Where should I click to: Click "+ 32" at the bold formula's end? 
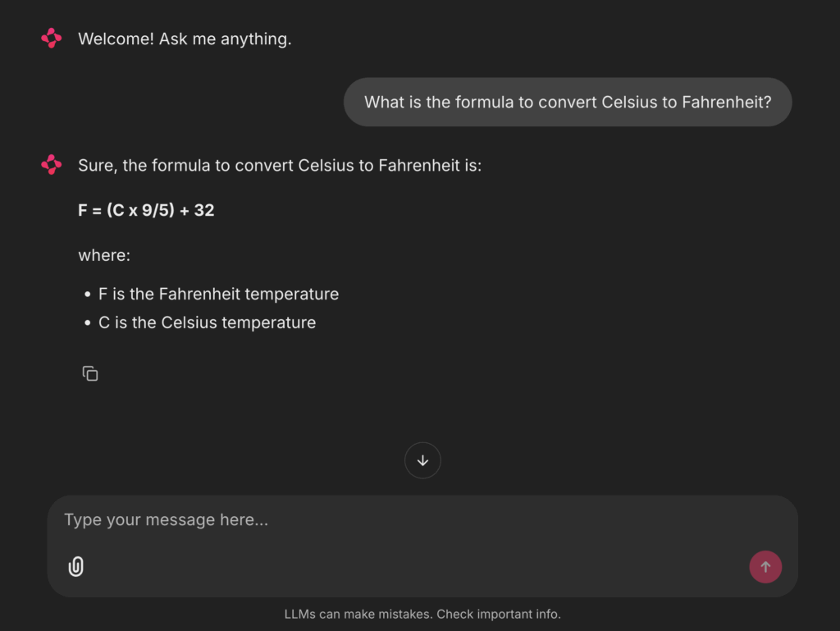tap(196, 210)
